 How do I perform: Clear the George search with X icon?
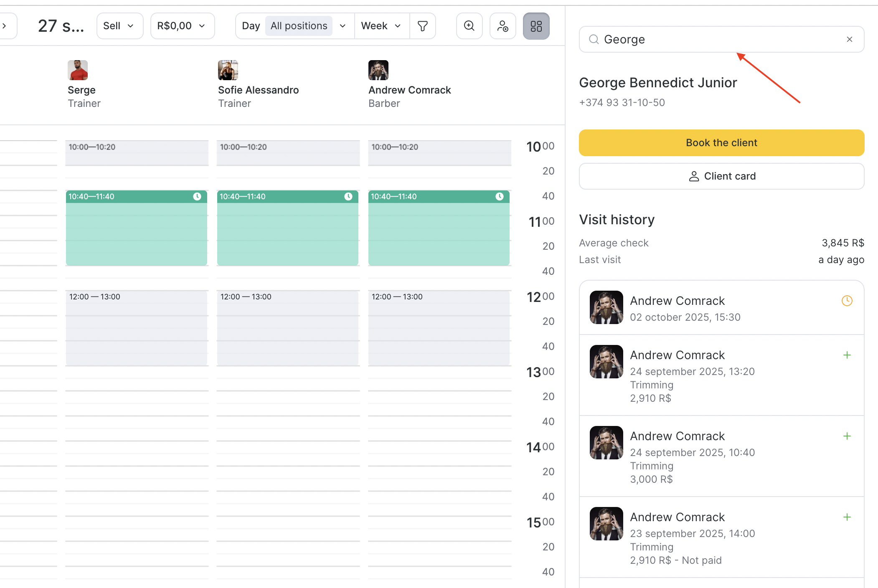click(x=849, y=39)
